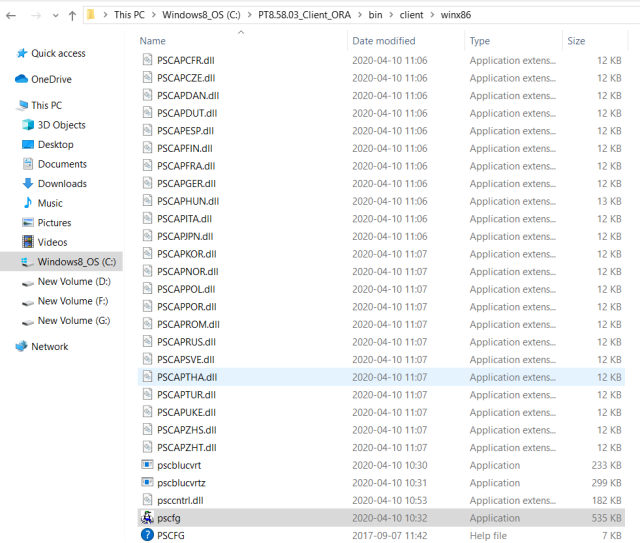Click the Music note icon in sidebar
This screenshot has height=543, width=640.
(28, 203)
